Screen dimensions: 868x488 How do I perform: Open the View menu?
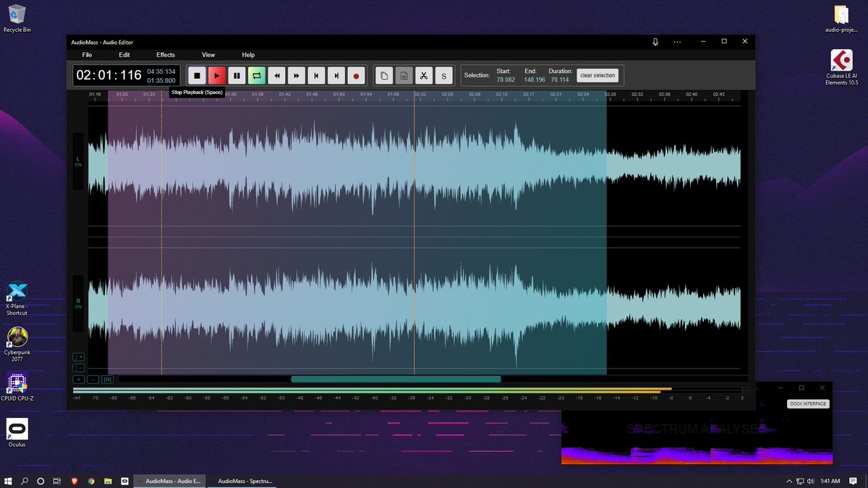coord(208,54)
